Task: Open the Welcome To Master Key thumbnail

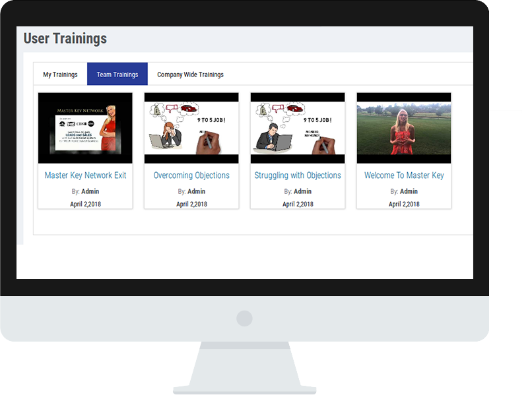Action: tap(404, 128)
